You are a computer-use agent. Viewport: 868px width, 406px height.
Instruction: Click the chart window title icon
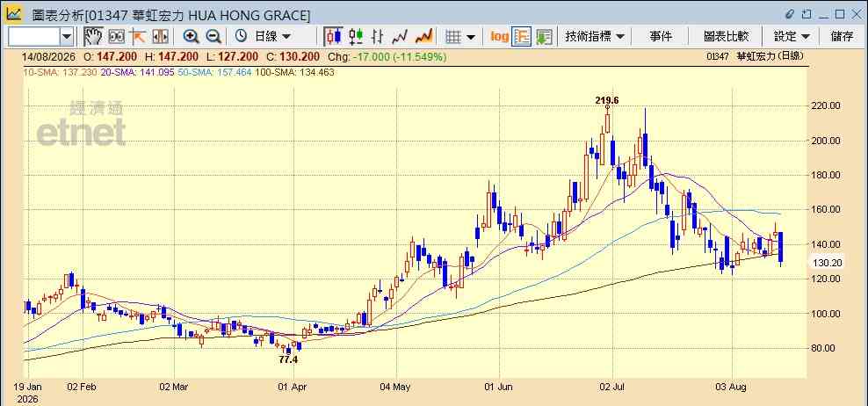(14, 14)
